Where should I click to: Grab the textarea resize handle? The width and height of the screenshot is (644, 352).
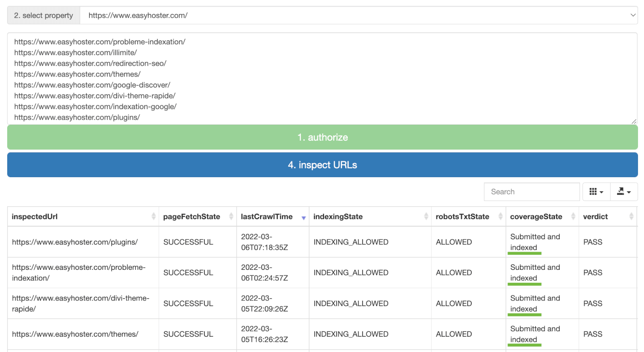click(634, 121)
